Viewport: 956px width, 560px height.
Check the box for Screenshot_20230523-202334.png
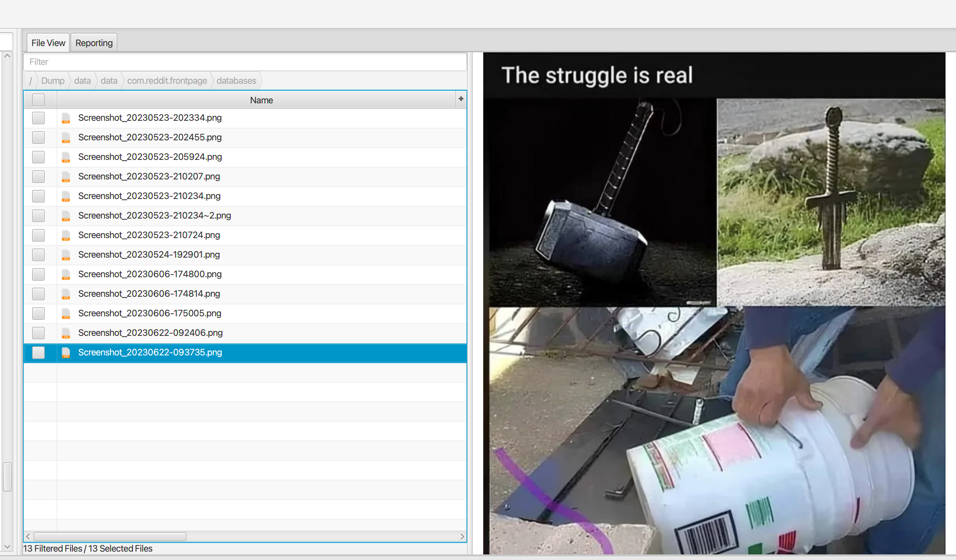[38, 118]
